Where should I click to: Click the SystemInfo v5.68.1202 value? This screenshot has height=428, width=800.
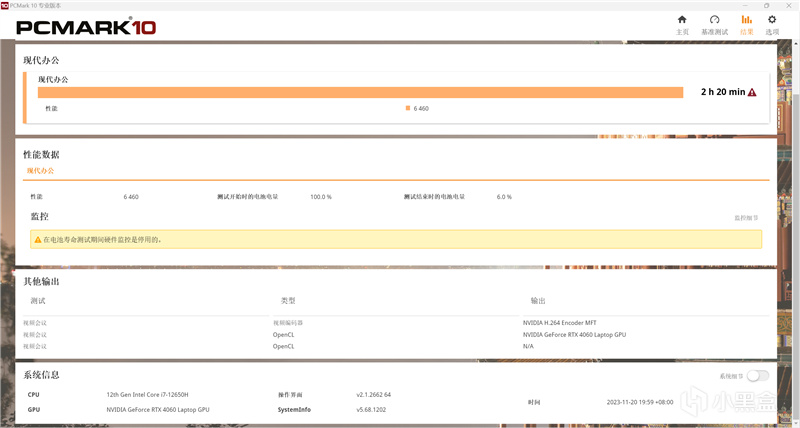pyautogui.click(x=371, y=410)
